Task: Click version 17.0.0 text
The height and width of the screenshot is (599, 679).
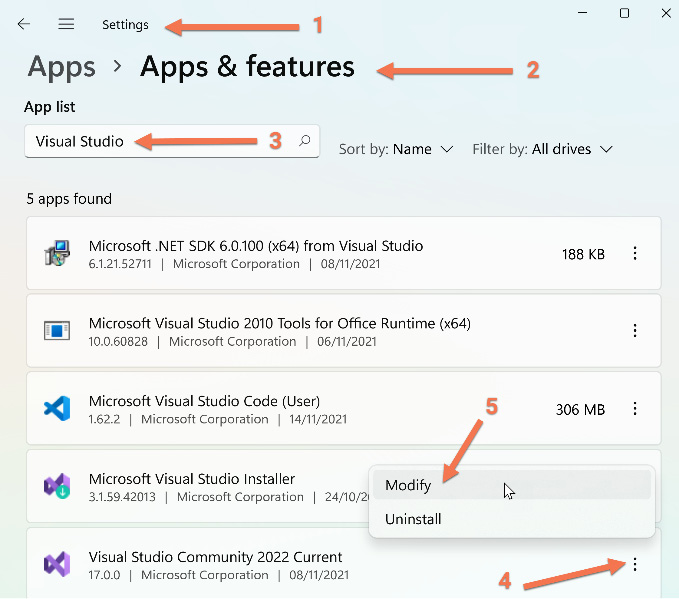Action: (104, 575)
